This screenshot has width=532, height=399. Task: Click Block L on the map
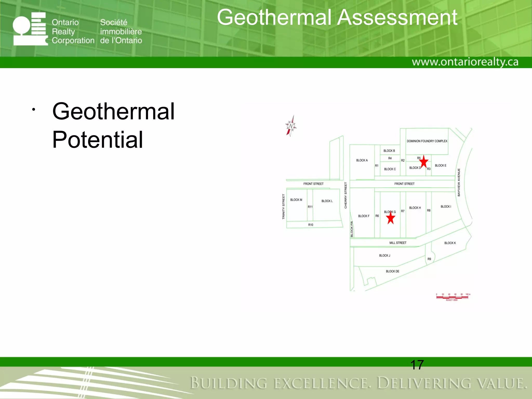pyautogui.click(x=327, y=201)
